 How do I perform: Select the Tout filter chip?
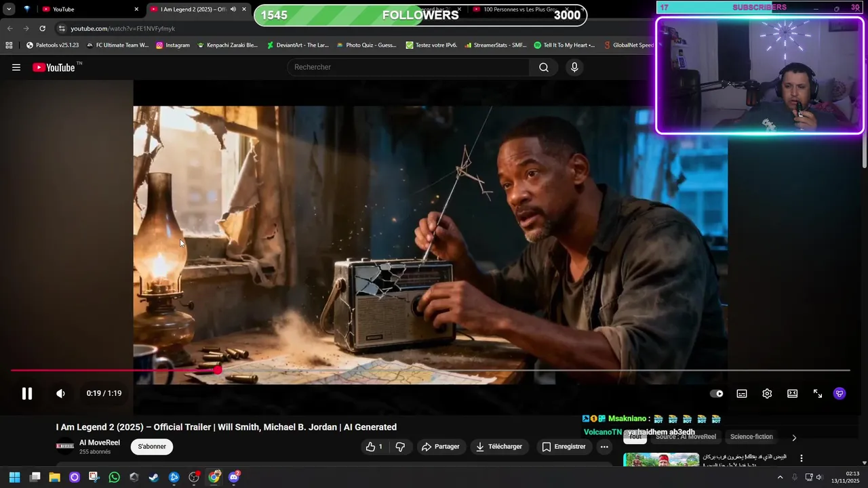click(x=635, y=436)
